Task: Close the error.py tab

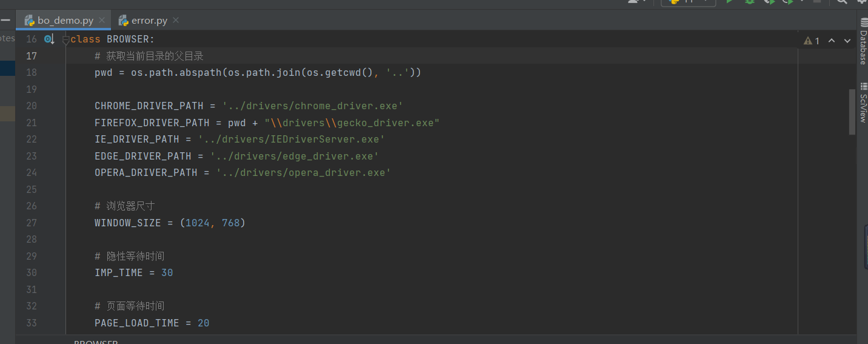Action: click(176, 20)
